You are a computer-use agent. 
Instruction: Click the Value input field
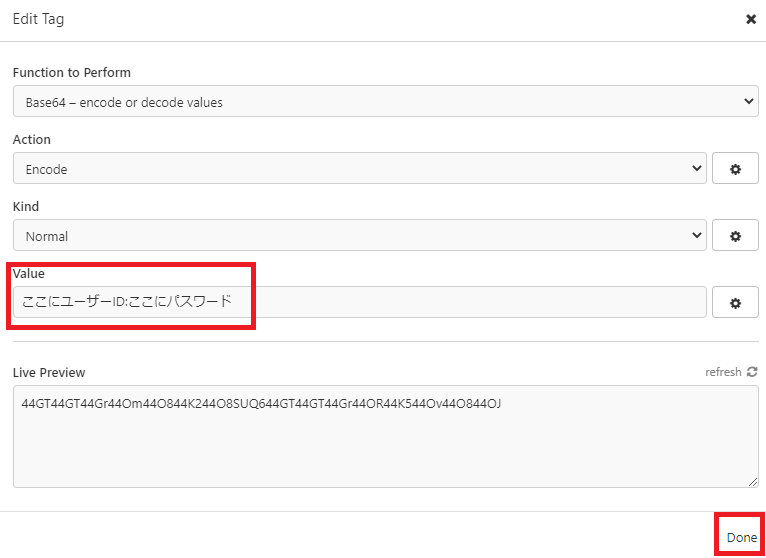tap(360, 302)
